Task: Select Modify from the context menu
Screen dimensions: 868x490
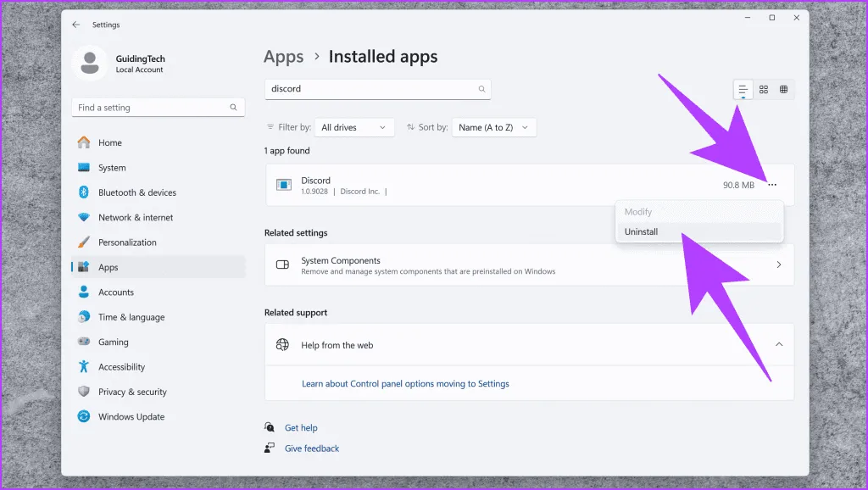Action: (x=638, y=212)
